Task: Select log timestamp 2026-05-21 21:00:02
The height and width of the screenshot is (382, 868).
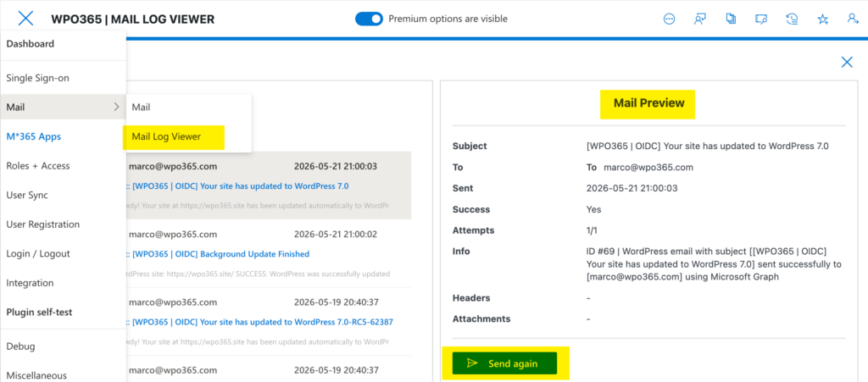Action: click(x=336, y=234)
